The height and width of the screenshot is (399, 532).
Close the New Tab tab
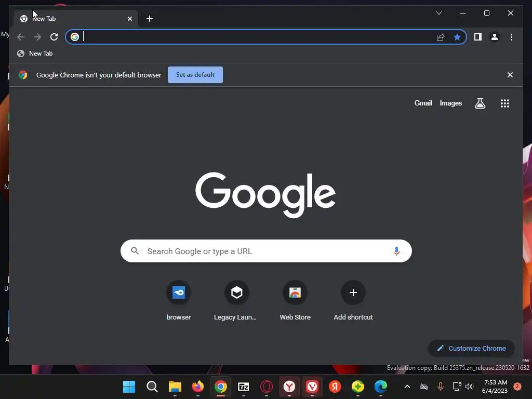[129, 19]
